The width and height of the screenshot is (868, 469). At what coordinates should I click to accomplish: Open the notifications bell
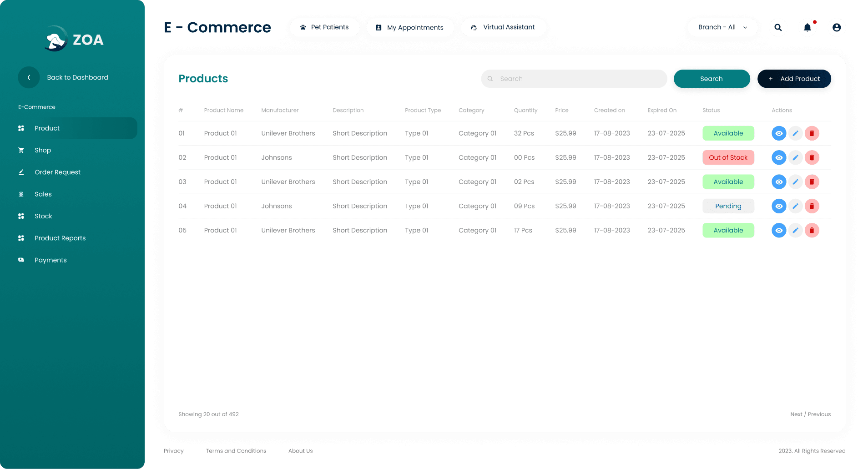point(807,27)
